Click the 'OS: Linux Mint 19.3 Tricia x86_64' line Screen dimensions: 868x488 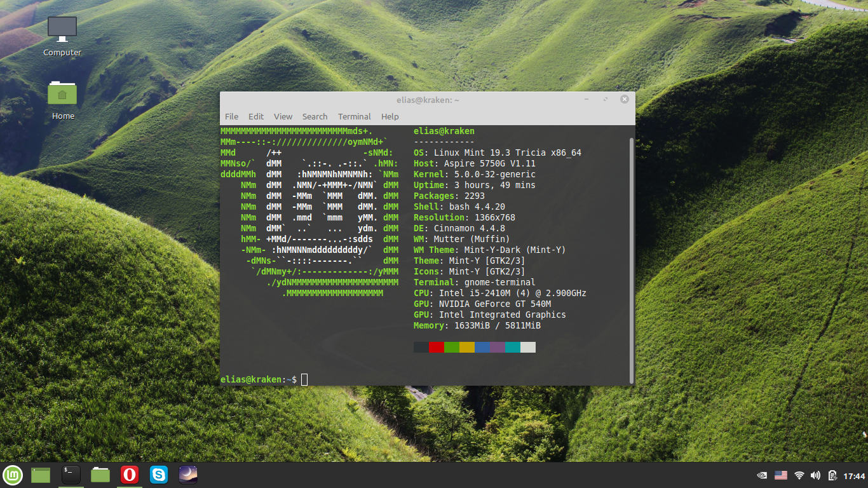point(498,152)
